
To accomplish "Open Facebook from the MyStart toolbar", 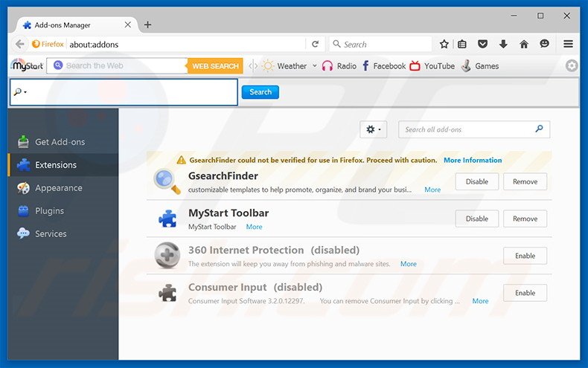I will pyautogui.click(x=384, y=66).
